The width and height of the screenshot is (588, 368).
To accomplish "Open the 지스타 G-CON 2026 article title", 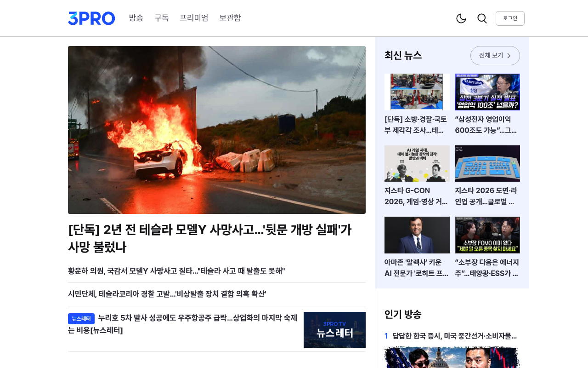I will pyautogui.click(x=417, y=196).
